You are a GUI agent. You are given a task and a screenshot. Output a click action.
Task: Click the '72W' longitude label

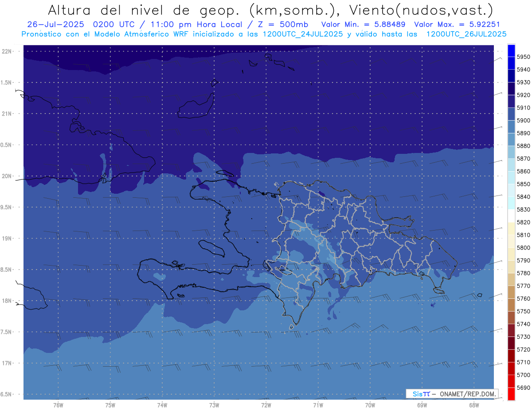point(266,405)
